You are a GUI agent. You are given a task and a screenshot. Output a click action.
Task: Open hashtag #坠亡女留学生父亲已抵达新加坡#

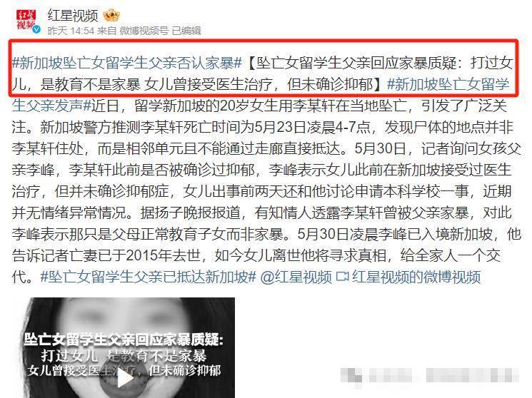click(148, 277)
